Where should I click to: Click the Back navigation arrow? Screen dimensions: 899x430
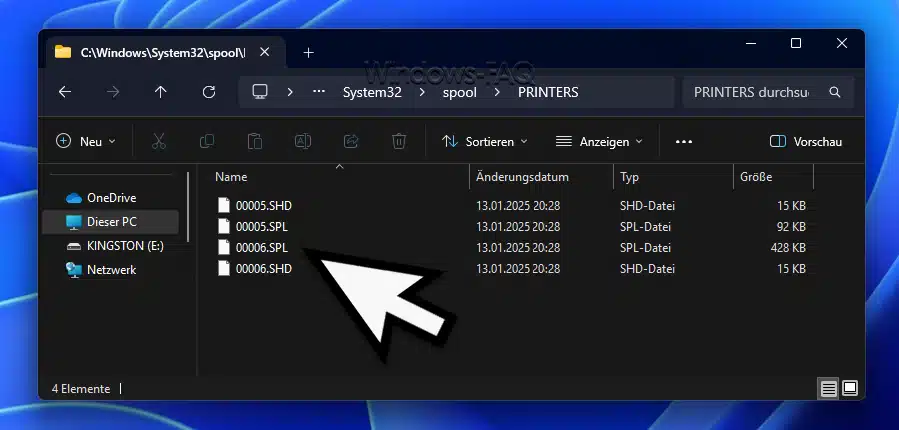point(65,92)
